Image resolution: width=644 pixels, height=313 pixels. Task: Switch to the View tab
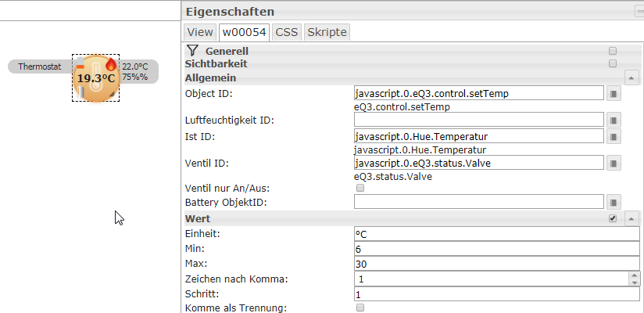point(200,32)
